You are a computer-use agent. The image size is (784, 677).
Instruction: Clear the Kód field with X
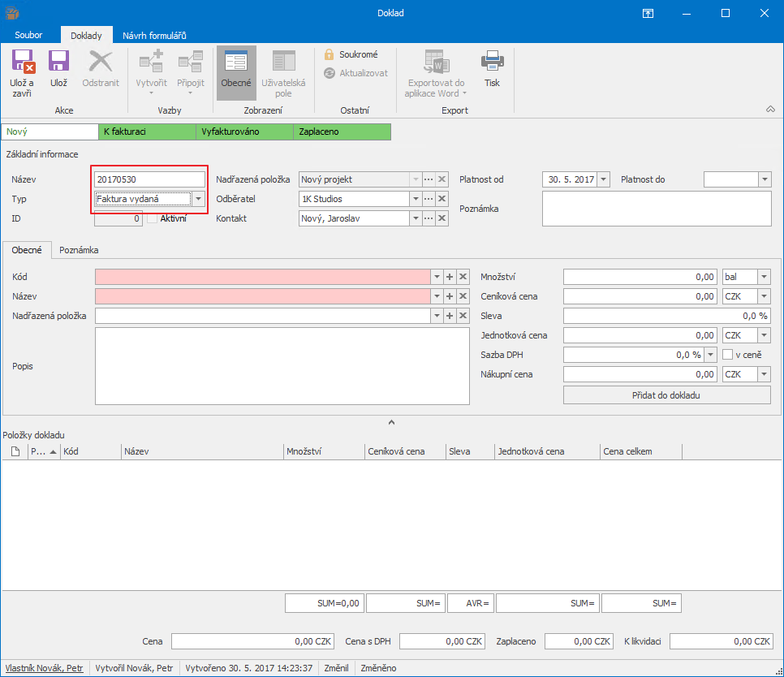(463, 277)
